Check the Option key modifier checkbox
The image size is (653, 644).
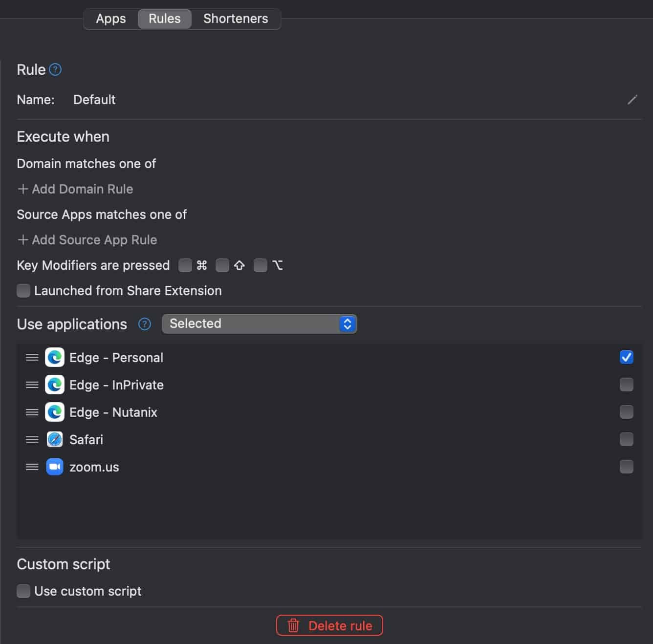261,265
